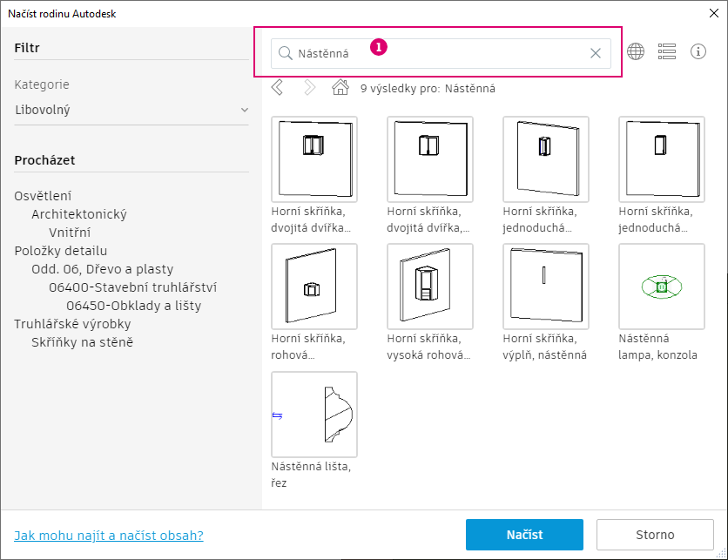Select 06450-Obklady a lišty item
Viewport: 728px width, 560px height.
(133, 306)
